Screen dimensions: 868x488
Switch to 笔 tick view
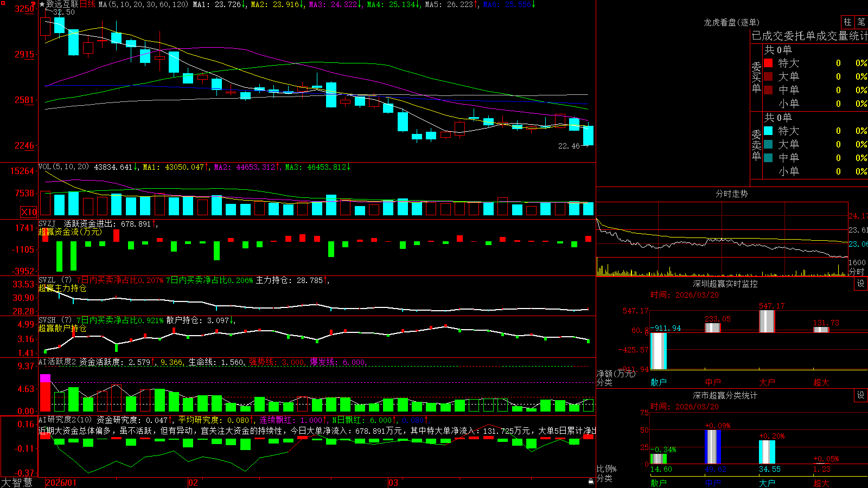click(861, 22)
